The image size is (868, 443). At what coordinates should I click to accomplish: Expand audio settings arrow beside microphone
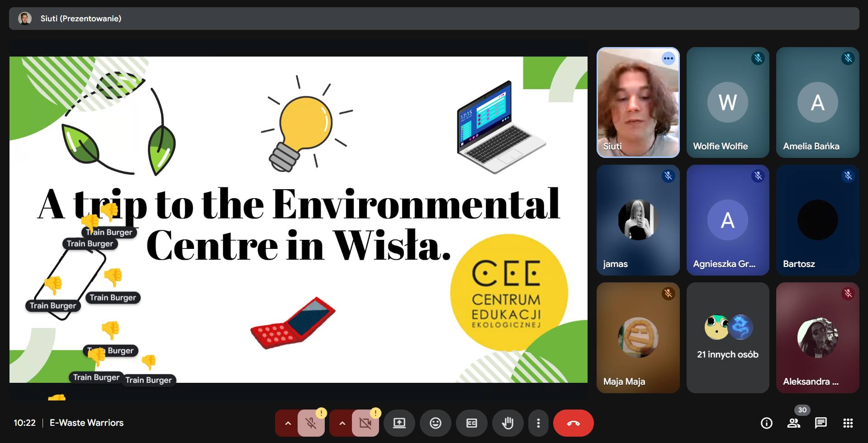[x=288, y=424]
